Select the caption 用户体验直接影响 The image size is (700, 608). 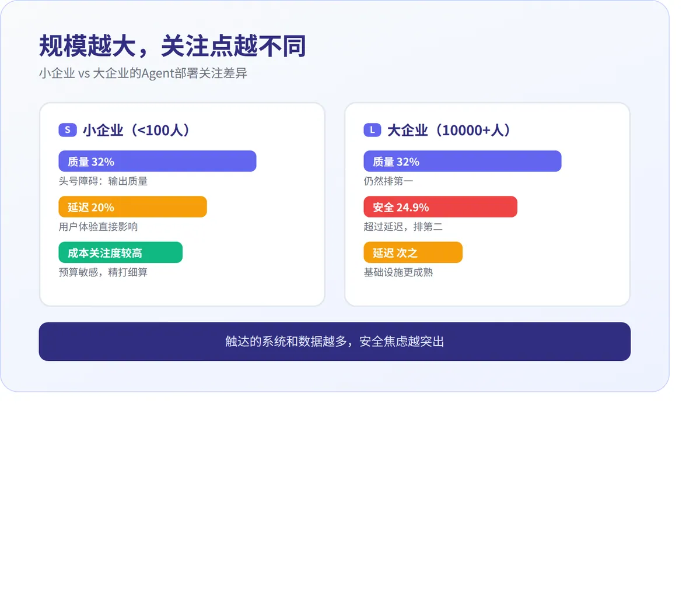coord(98,227)
